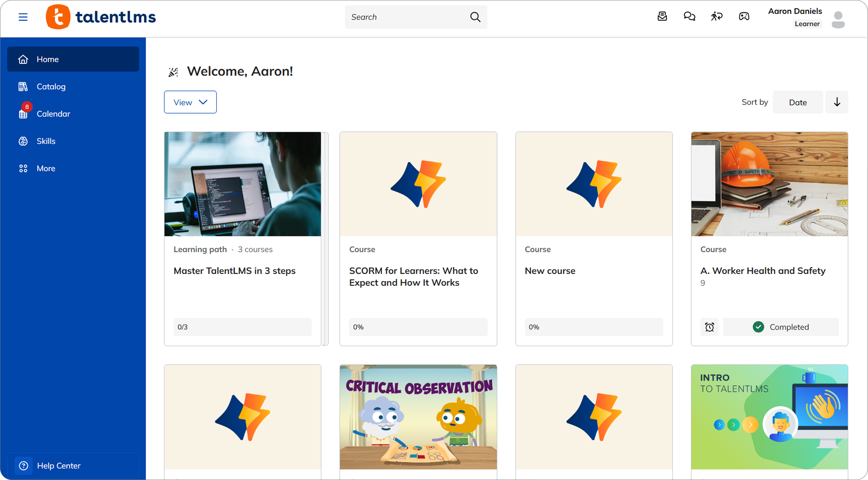
Task: Open the inbox messages icon
Action: click(x=662, y=16)
